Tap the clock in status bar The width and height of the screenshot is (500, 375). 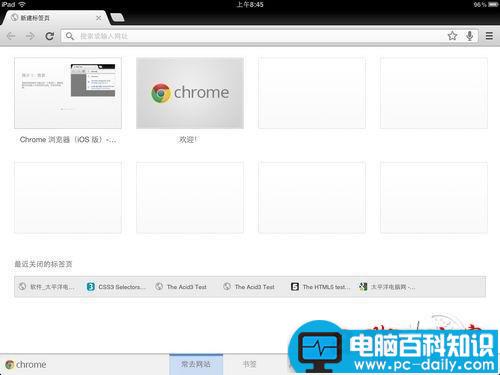point(250,4)
